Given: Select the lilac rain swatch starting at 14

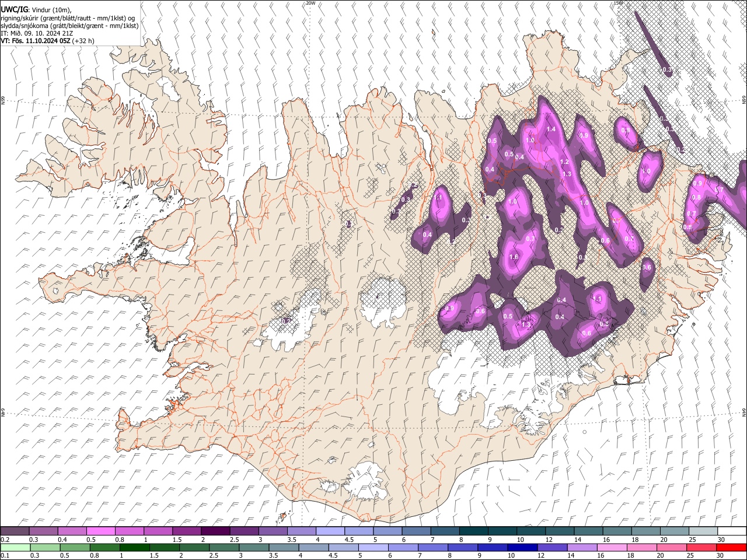Looking at the screenshot, I should (x=582, y=547).
